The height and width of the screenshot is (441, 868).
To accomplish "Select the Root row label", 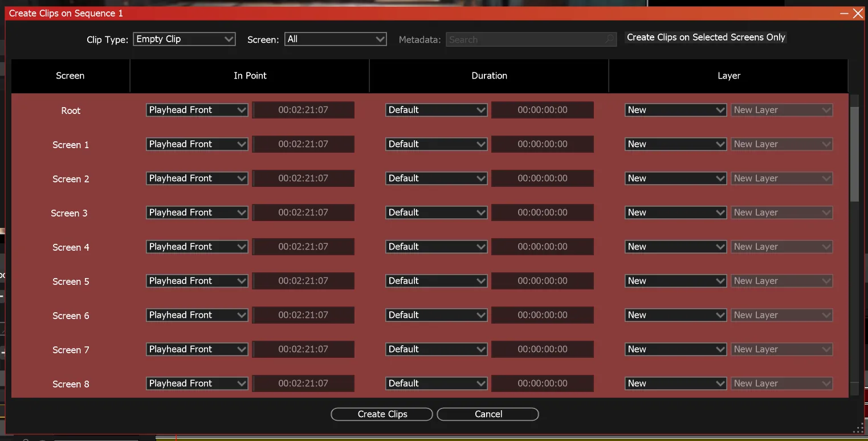I will point(71,111).
